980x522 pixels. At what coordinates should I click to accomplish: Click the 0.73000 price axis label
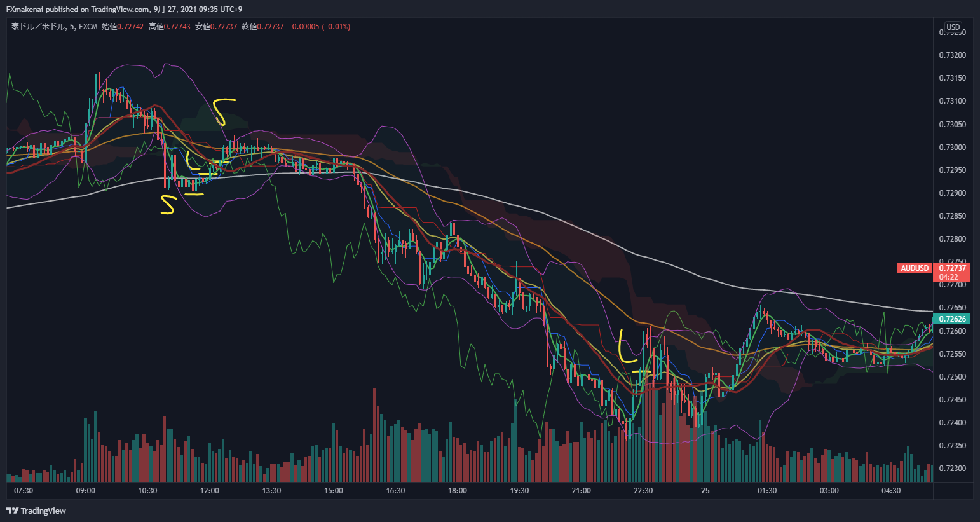click(952, 148)
